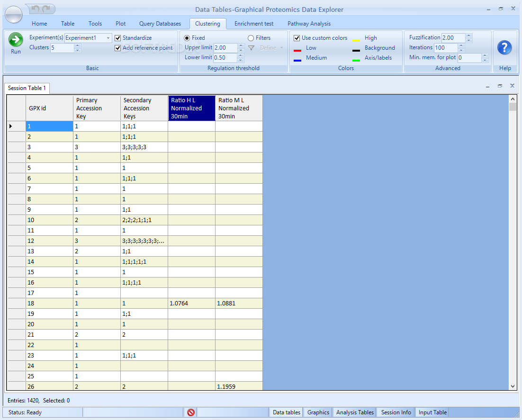Open the Table ribbon tab
Viewport: 522px width, 420px height.
(68, 24)
